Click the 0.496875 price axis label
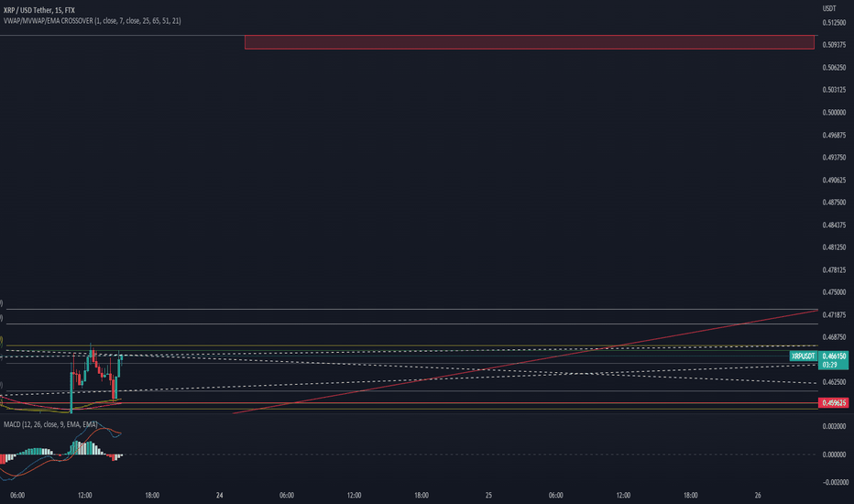Viewport: 854px width, 504px height. coord(834,135)
